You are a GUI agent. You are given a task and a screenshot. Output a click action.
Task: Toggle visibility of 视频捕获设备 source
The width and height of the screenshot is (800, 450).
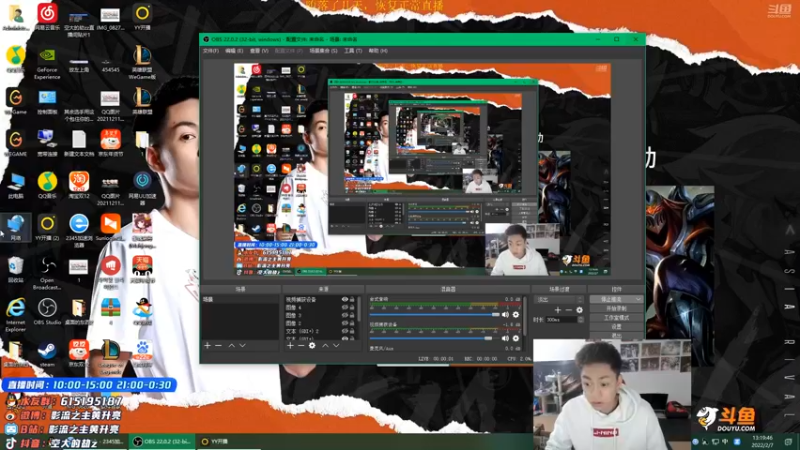[345, 300]
